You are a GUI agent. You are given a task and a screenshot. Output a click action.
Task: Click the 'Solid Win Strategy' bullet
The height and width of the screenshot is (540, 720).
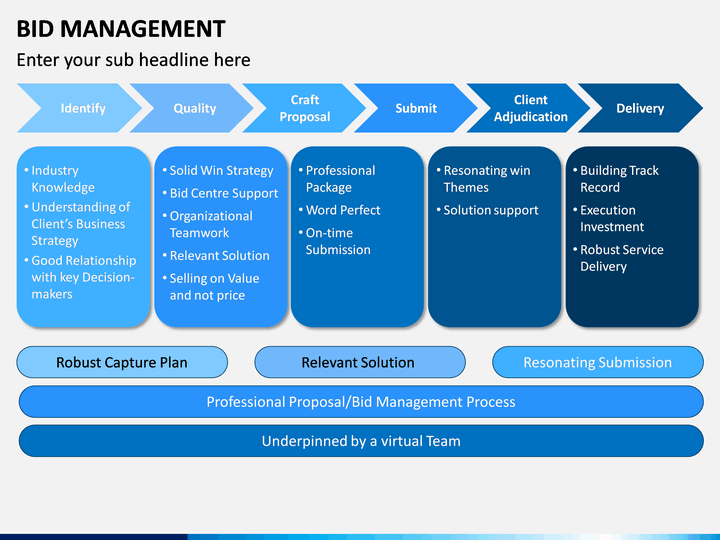(x=218, y=170)
